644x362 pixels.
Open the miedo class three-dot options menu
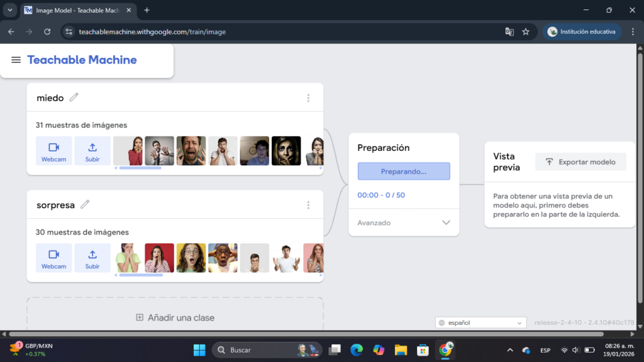pos(308,98)
